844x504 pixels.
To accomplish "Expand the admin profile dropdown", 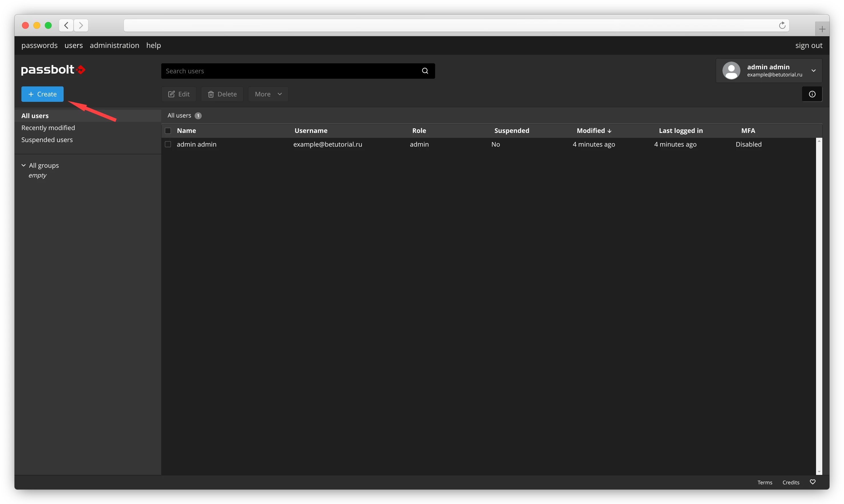I will [813, 71].
